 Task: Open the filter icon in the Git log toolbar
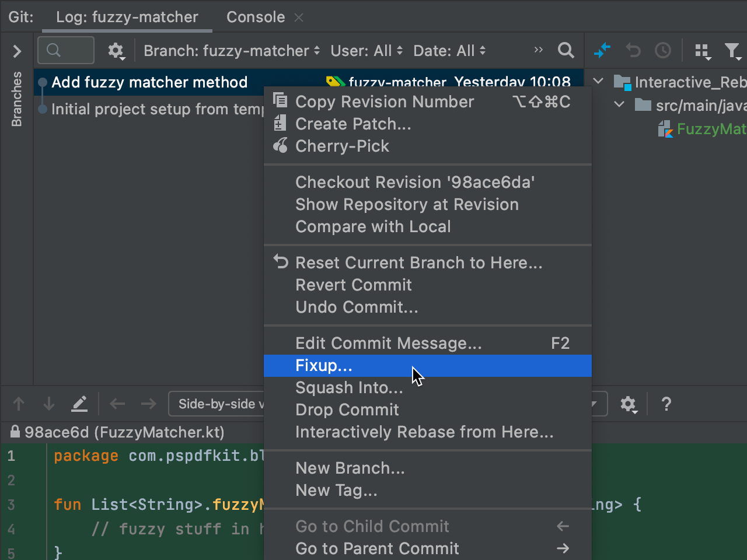tap(733, 51)
